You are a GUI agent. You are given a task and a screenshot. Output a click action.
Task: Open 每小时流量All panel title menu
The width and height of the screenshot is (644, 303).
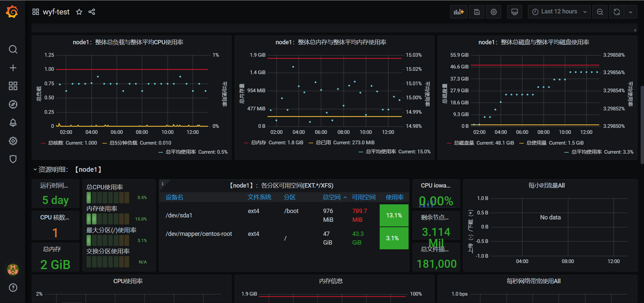click(x=547, y=186)
